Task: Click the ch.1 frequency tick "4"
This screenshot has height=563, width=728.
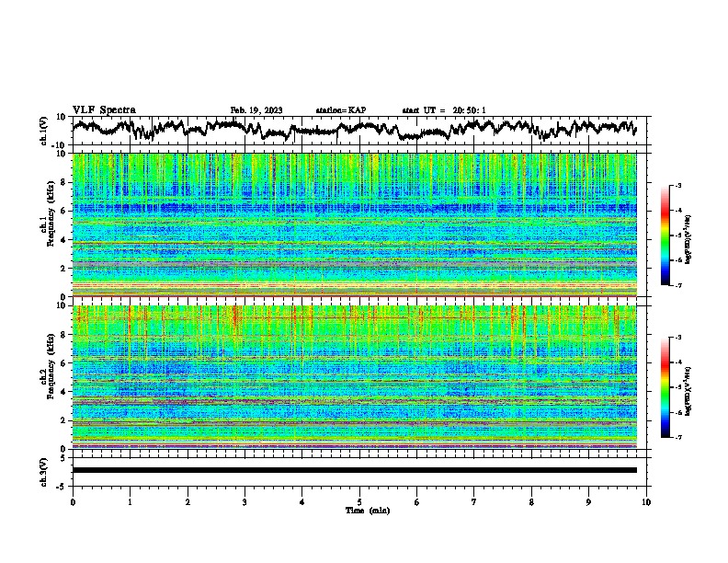Action: 64,240
